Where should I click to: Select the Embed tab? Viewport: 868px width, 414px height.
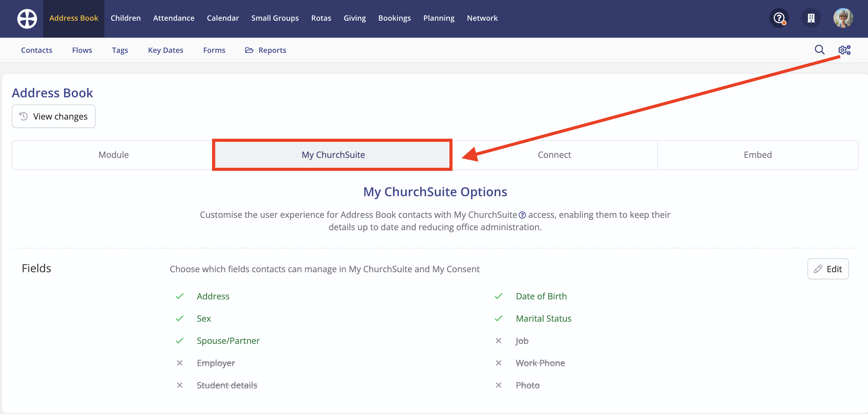pyautogui.click(x=757, y=155)
